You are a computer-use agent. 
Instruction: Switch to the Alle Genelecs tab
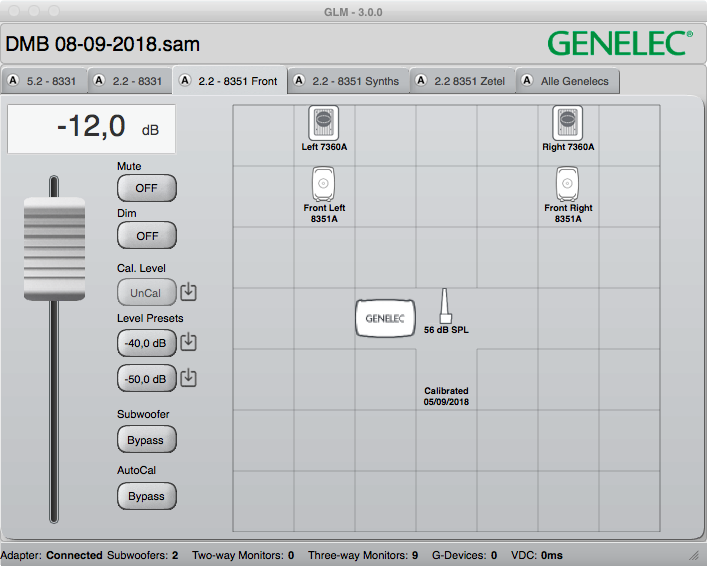tap(567, 81)
